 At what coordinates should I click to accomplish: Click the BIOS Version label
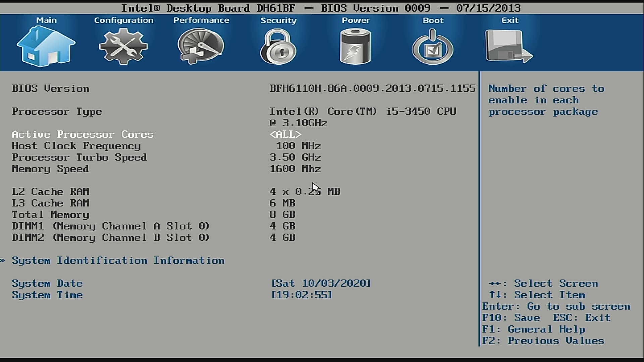coord(51,88)
